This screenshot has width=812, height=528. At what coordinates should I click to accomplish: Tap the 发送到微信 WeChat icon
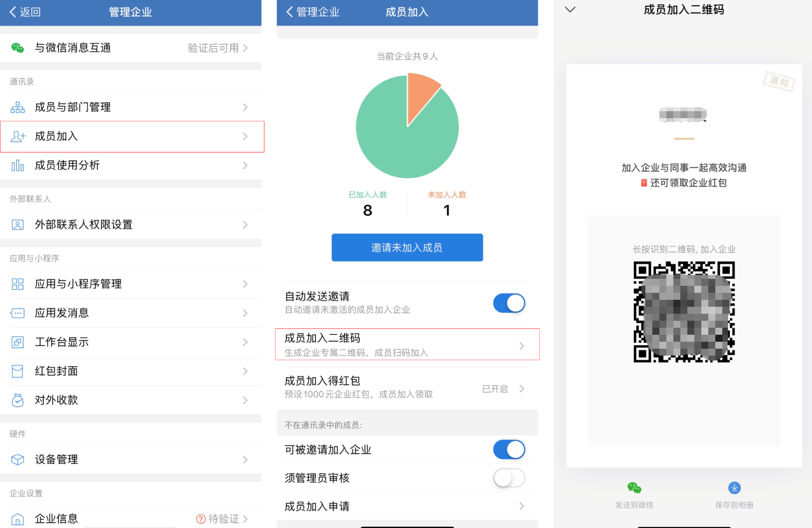point(634,488)
